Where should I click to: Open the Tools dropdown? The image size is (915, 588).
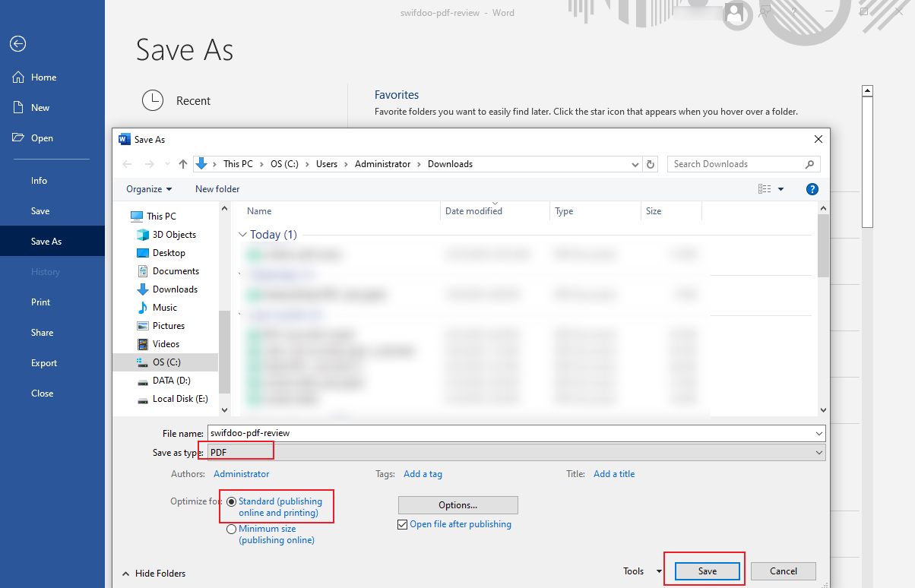641,571
